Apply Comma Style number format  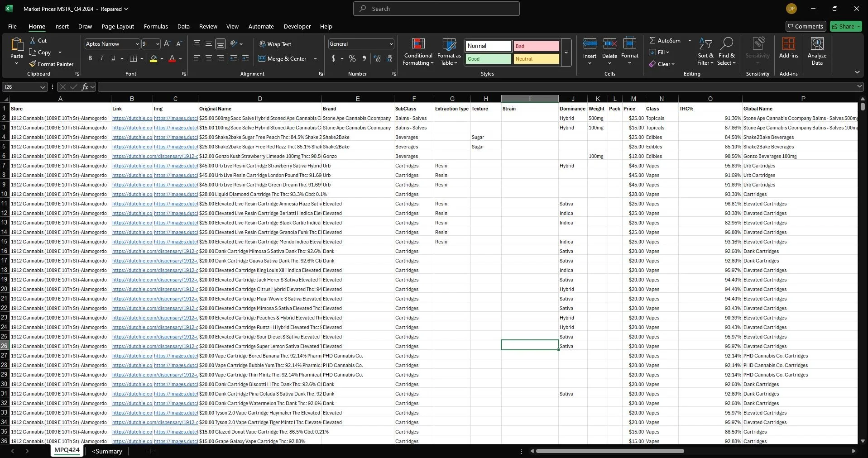(x=364, y=58)
